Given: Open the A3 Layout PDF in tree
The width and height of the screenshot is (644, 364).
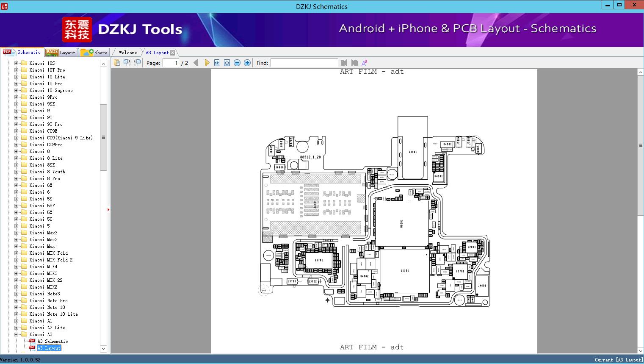Looking at the screenshot, I should tap(49, 348).
